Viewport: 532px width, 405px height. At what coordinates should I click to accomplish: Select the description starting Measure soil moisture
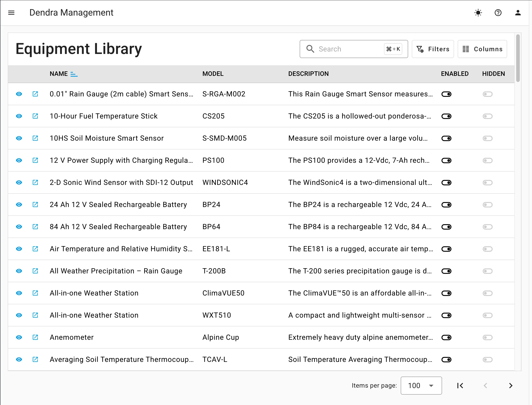pyautogui.click(x=358, y=138)
